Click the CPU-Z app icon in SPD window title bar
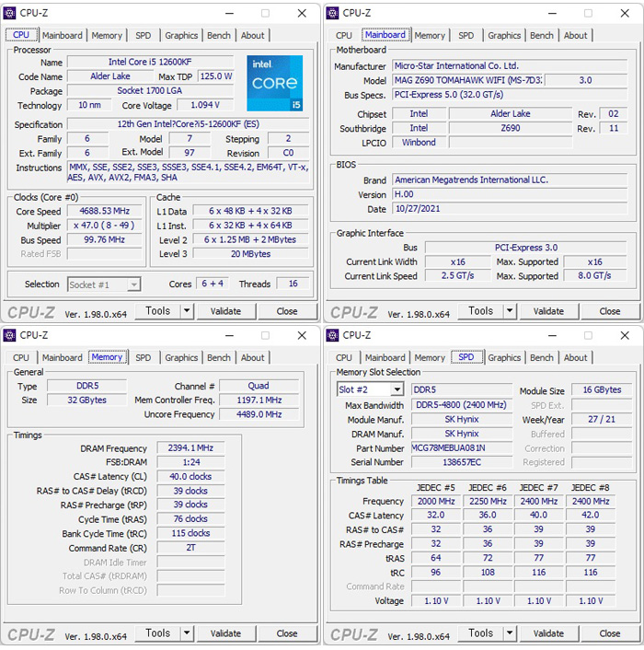 (332, 335)
